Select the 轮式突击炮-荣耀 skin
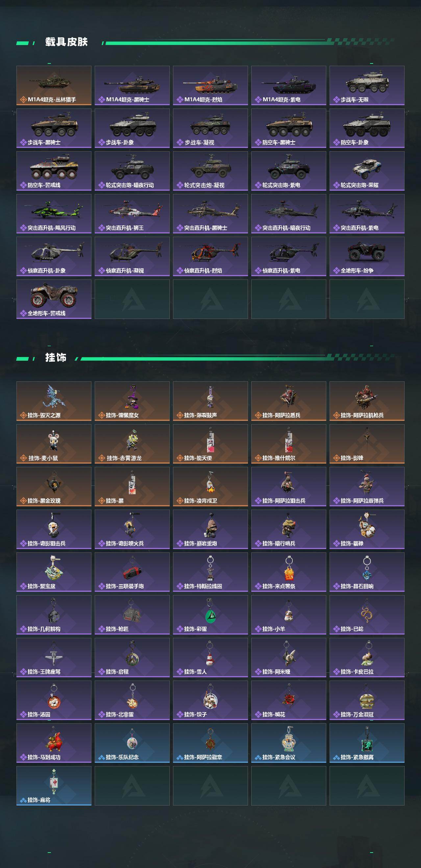Viewport: 421px width, 868px height. click(367, 171)
